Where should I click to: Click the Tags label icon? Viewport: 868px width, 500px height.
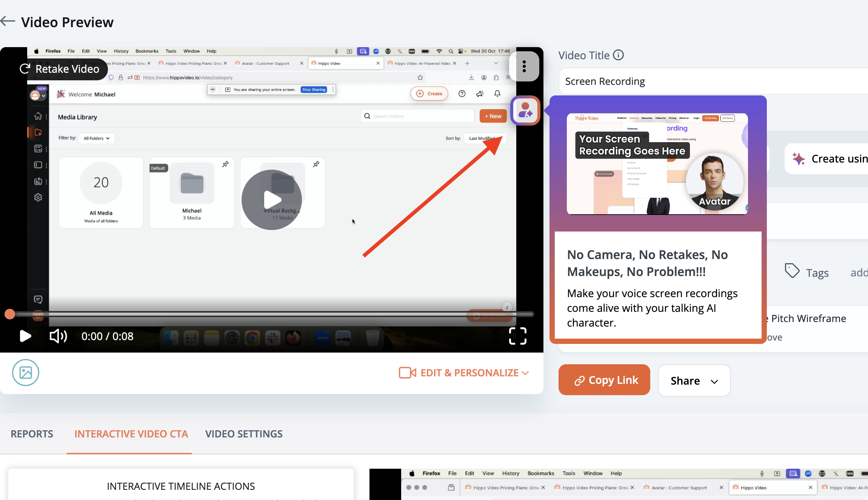pyautogui.click(x=792, y=271)
